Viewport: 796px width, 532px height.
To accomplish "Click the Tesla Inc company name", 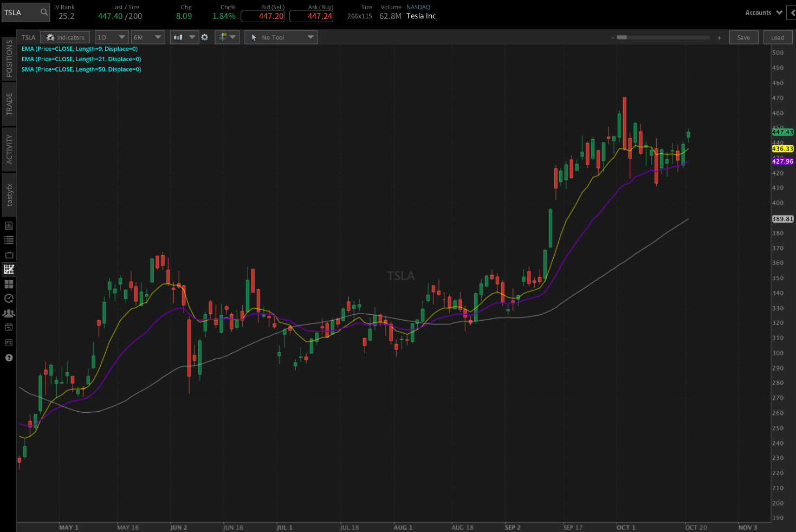I will (421, 16).
